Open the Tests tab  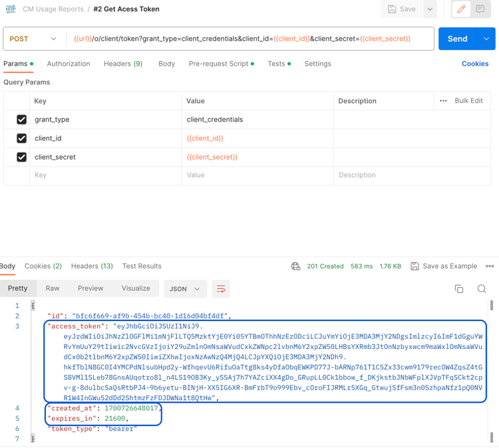tap(279, 64)
